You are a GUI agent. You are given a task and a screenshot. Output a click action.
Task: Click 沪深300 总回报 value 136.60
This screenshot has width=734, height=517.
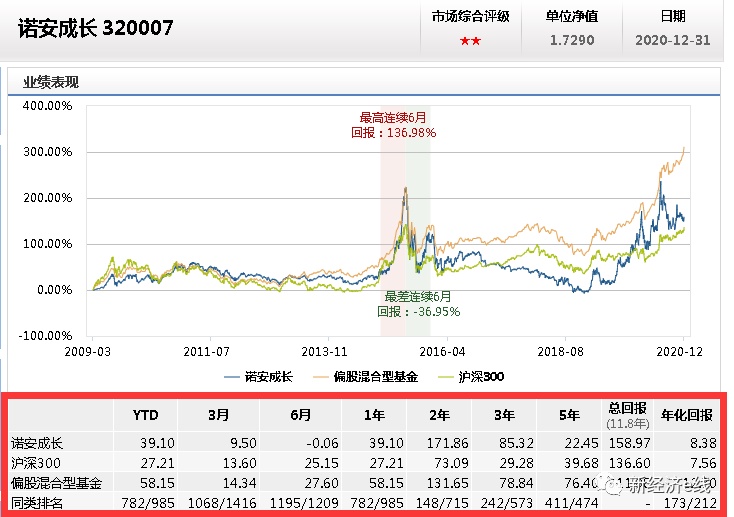pyautogui.click(x=630, y=463)
